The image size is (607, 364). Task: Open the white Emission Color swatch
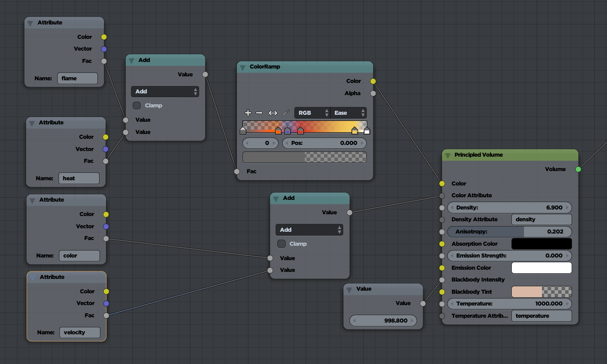pos(541,268)
